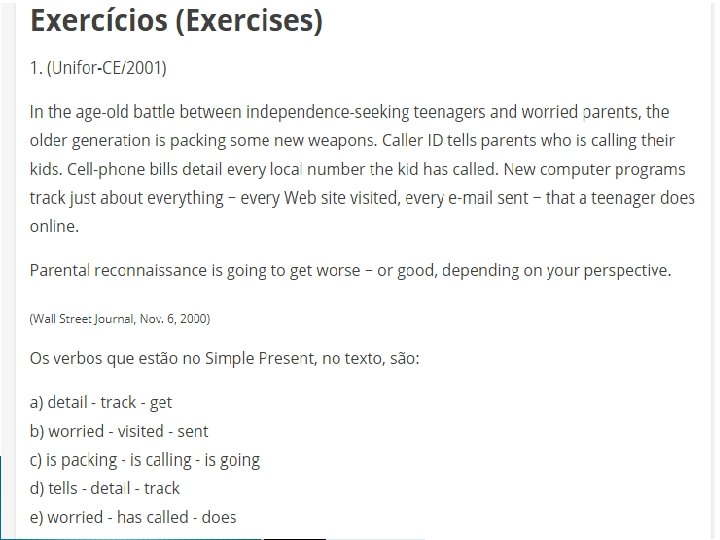The image size is (720, 540).
Task: Select answer option b) worried - visited - sent
Action: [x=119, y=431]
